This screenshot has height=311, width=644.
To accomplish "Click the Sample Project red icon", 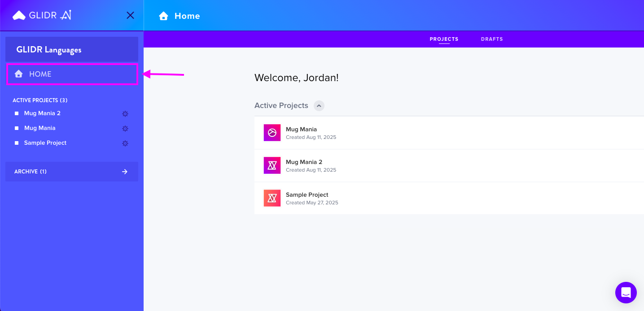I will point(272,198).
